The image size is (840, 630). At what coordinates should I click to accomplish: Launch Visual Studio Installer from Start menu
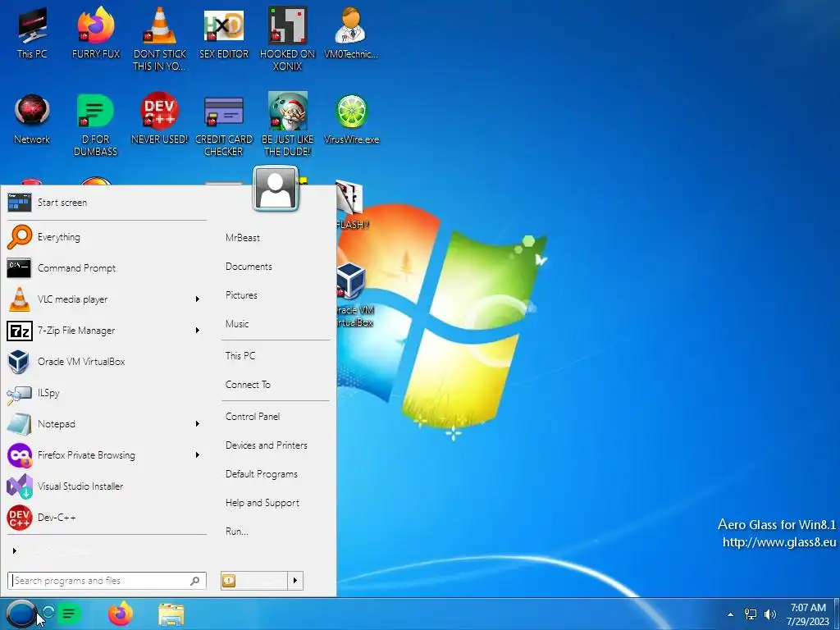(107, 486)
